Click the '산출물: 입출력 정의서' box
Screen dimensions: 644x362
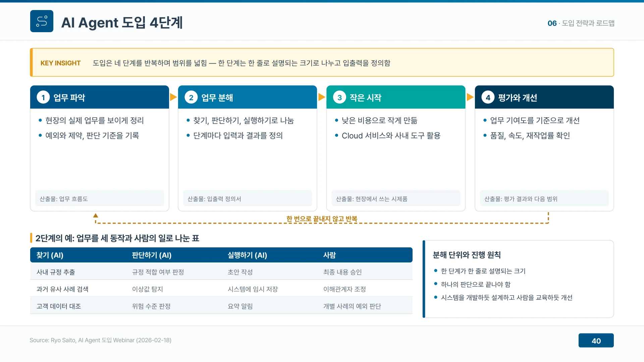(x=248, y=198)
